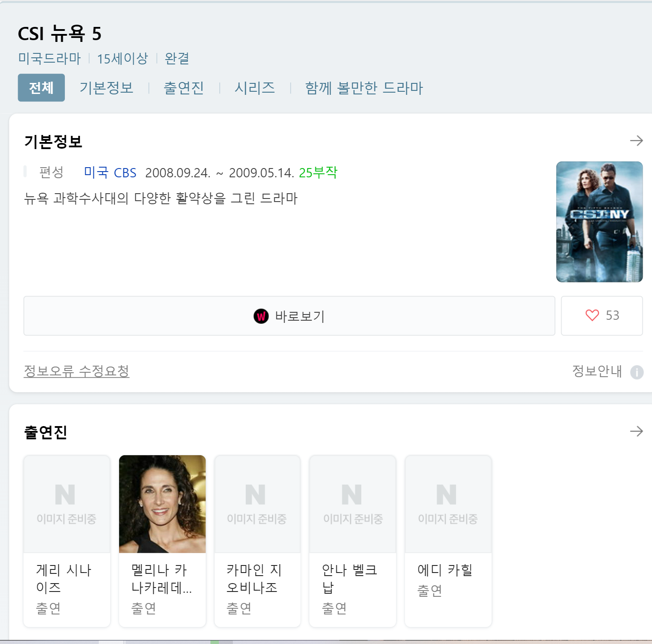Click the 바로보기 button

[289, 316]
